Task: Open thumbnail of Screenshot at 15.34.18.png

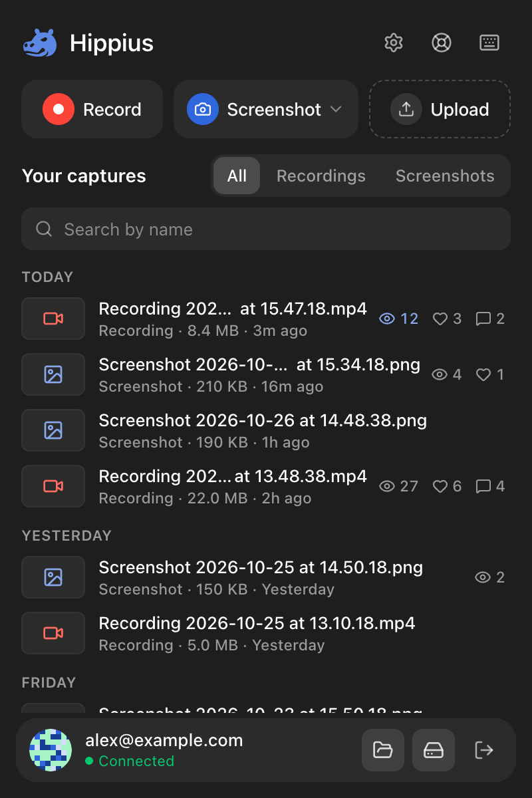Action: (x=53, y=374)
